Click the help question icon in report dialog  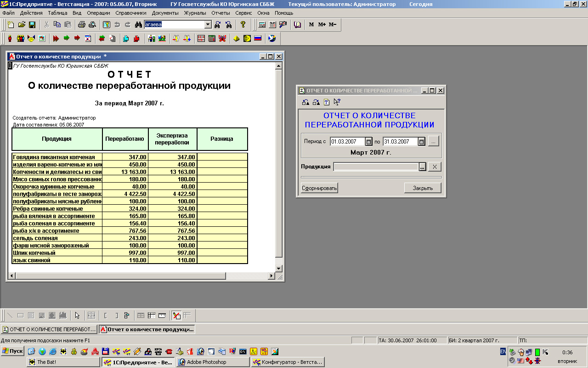(x=327, y=102)
